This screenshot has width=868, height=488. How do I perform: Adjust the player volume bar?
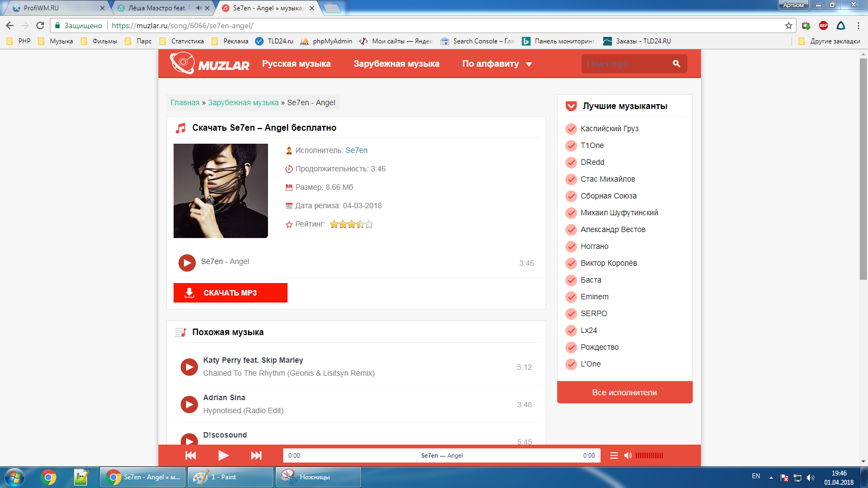(x=649, y=455)
